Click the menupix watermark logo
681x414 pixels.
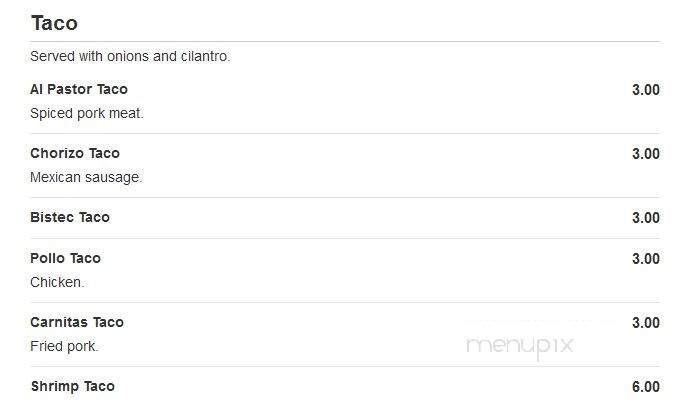[x=520, y=347]
